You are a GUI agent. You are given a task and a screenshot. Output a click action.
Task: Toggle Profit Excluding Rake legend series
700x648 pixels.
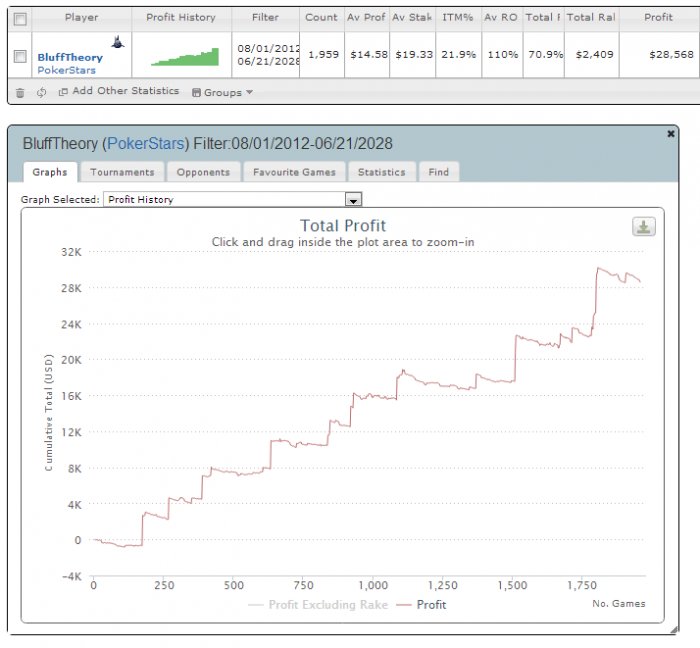point(318,605)
